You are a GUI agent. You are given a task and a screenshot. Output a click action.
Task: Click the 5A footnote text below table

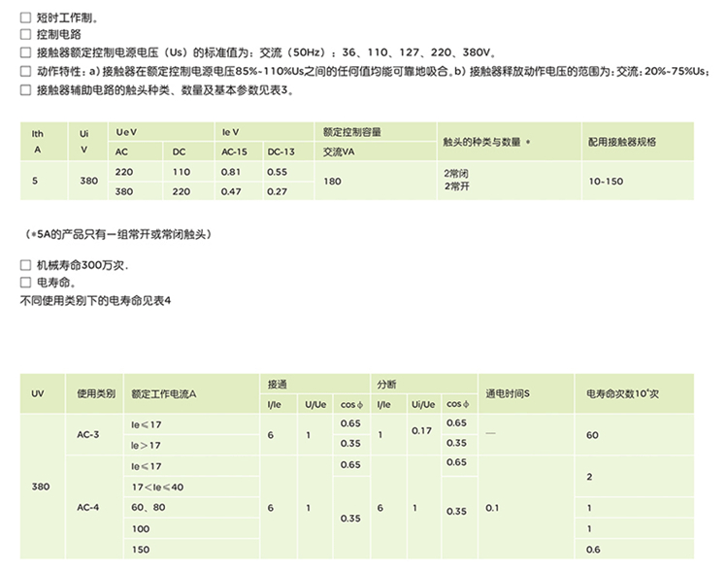[118, 235]
